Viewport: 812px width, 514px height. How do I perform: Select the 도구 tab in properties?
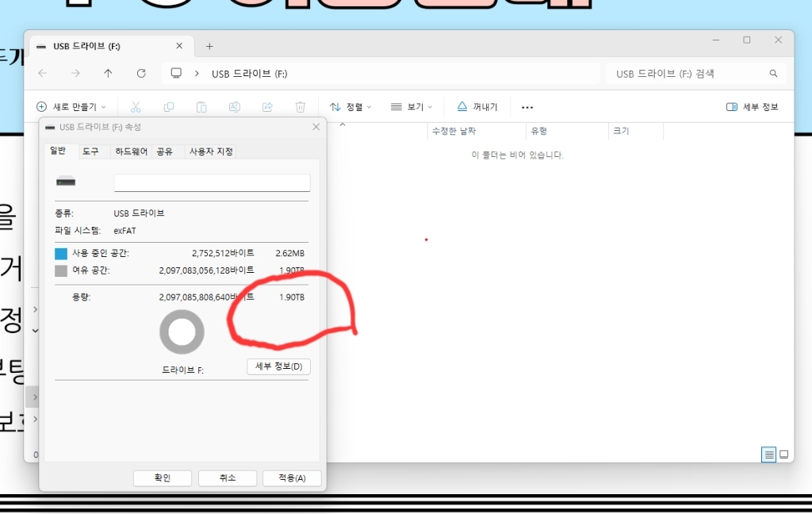coord(90,152)
